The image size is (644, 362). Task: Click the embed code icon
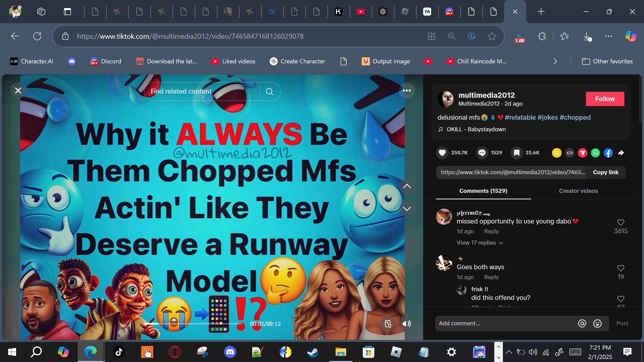pos(570,153)
